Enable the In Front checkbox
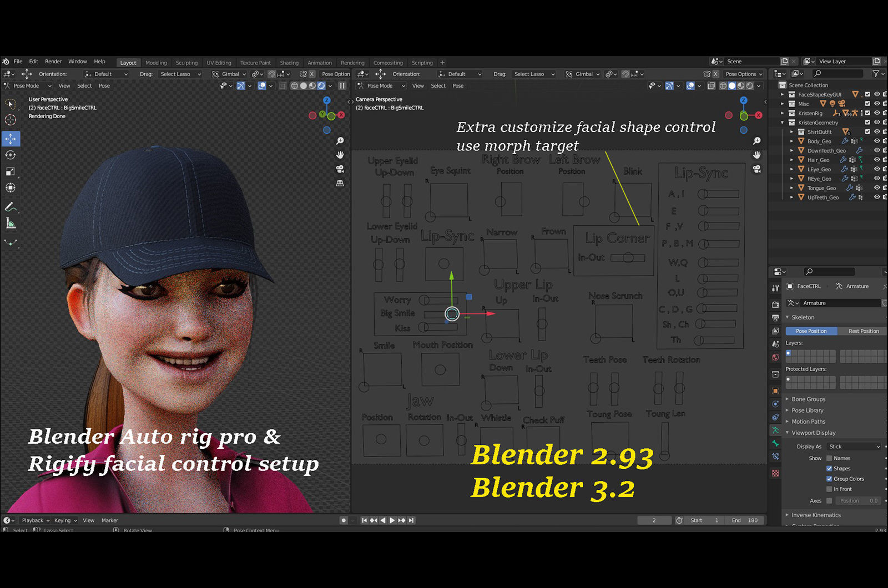The width and height of the screenshot is (888, 588). pos(829,489)
